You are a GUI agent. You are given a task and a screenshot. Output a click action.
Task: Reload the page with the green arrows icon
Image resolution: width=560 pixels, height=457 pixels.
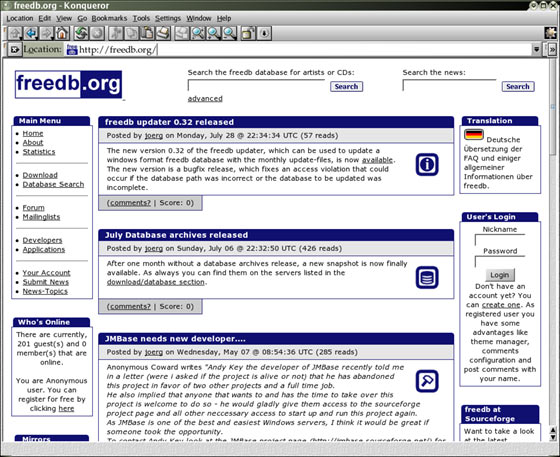[81, 33]
